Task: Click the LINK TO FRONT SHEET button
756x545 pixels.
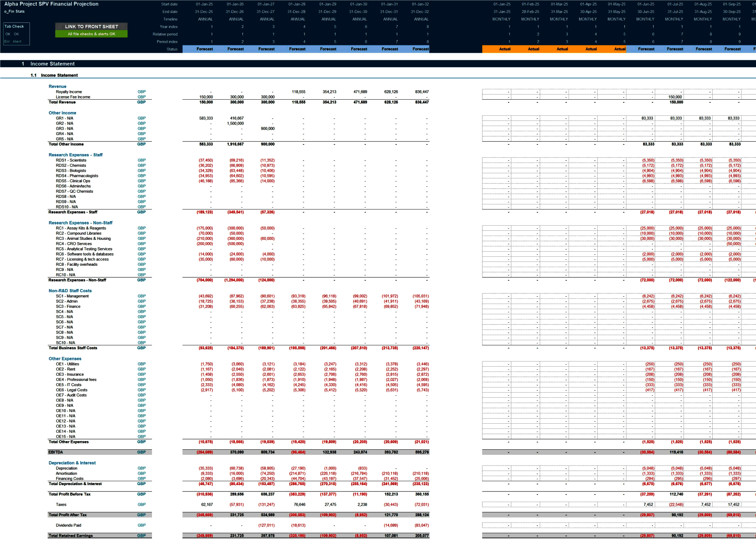Action: pyautogui.click(x=91, y=26)
